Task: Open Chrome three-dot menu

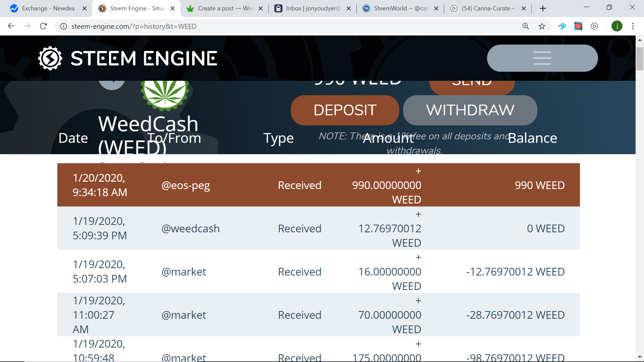Action: pos(633,26)
